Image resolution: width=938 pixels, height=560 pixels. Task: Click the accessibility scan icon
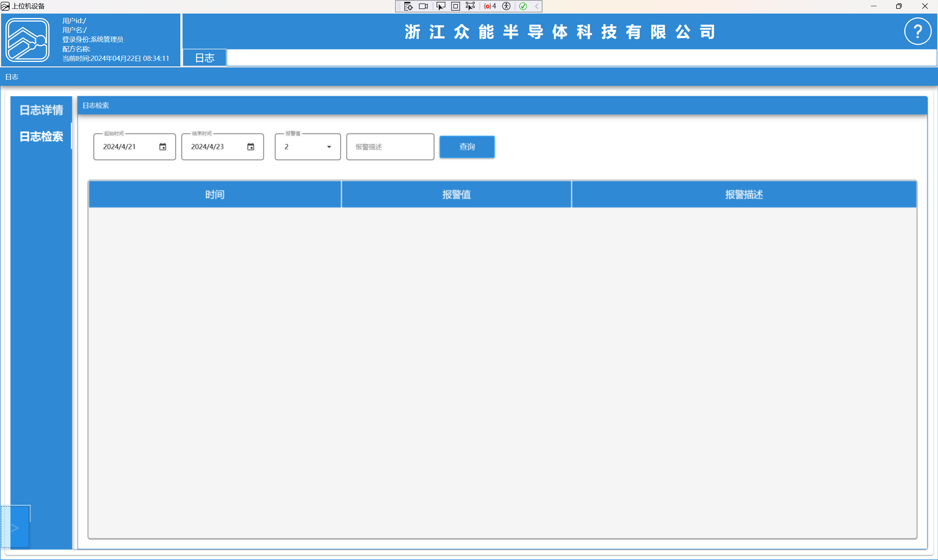[x=506, y=6]
